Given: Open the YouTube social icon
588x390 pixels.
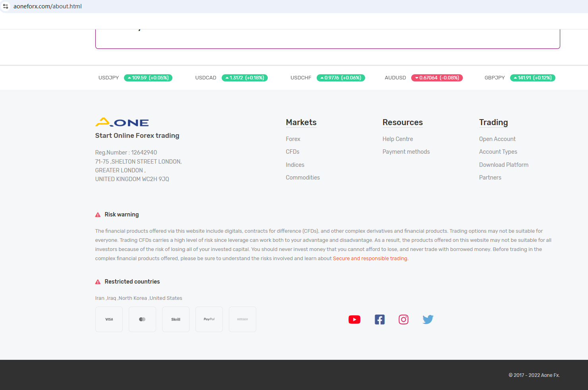Looking at the screenshot, I should coord(354,320).
